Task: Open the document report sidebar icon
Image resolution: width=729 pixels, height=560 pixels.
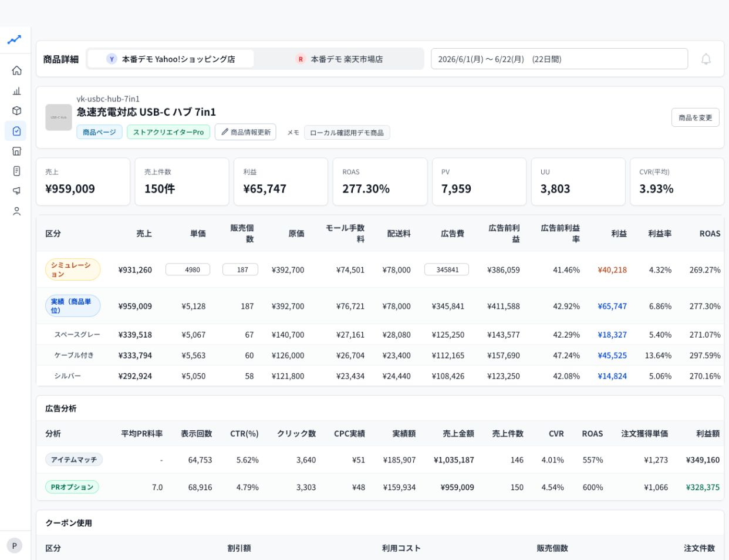Action: click(16, 171)
